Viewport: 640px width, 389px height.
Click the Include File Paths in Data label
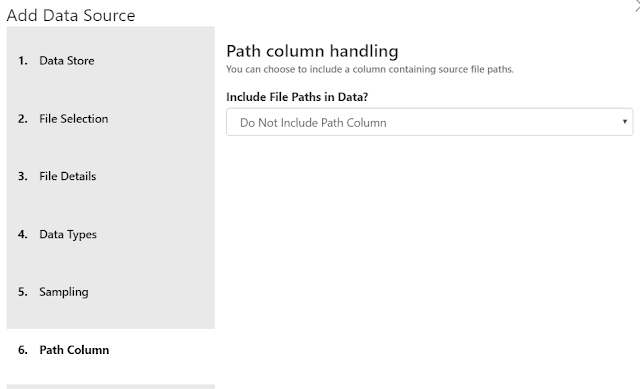tap(297, 97)
